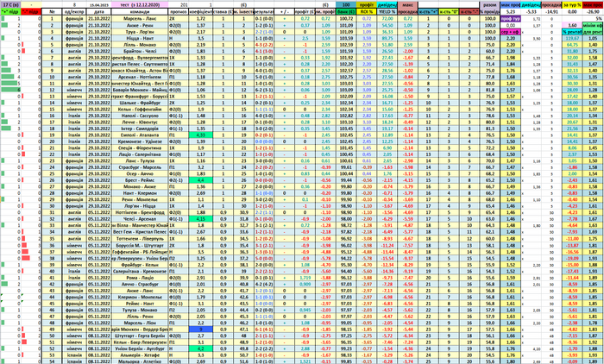The image size is (604, 364).
Task: Click the pink cell showing "3,60"
Action: (x=572, y=25)
